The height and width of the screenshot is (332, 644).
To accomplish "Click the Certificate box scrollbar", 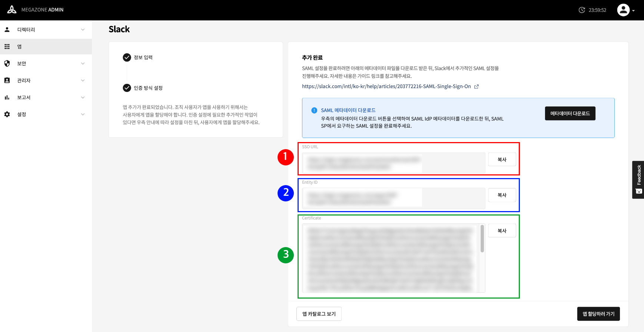I will 482,239.
